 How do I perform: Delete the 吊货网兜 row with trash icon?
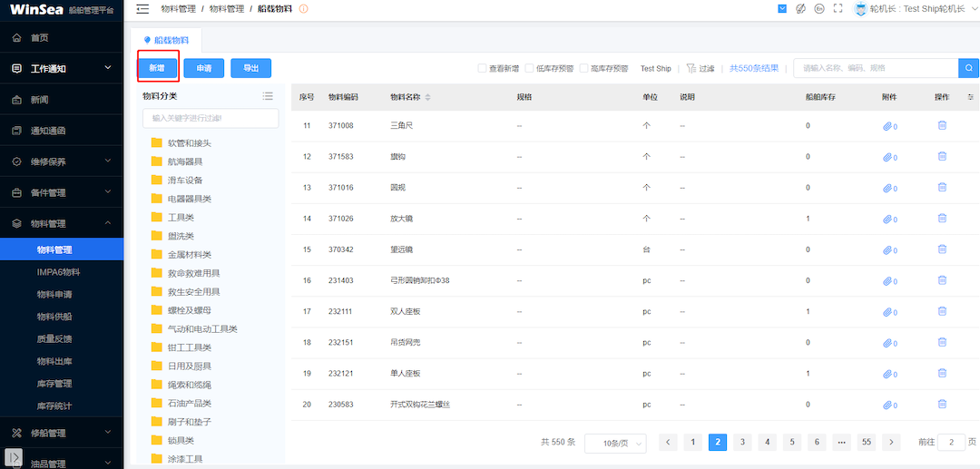click(x=942, y=342)
